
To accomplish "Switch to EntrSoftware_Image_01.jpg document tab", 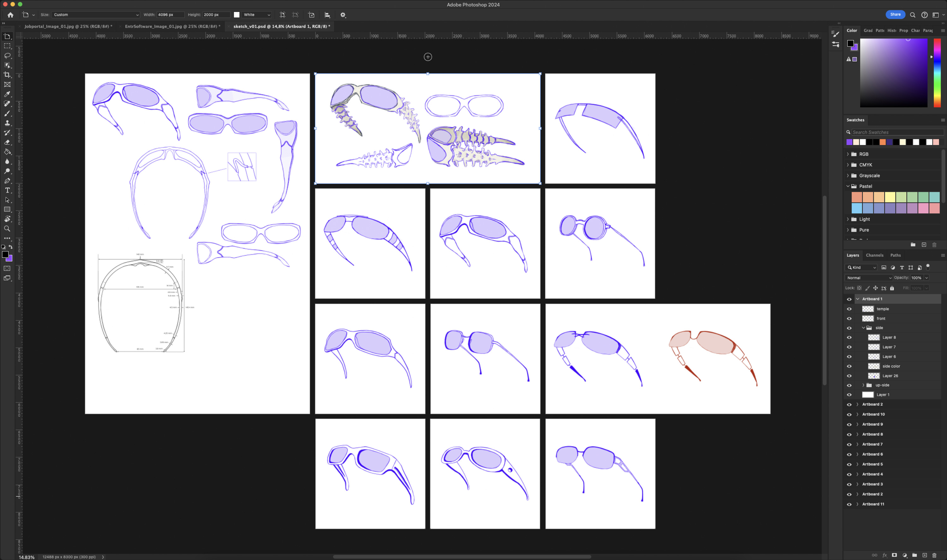I will (x=173, y=27).
